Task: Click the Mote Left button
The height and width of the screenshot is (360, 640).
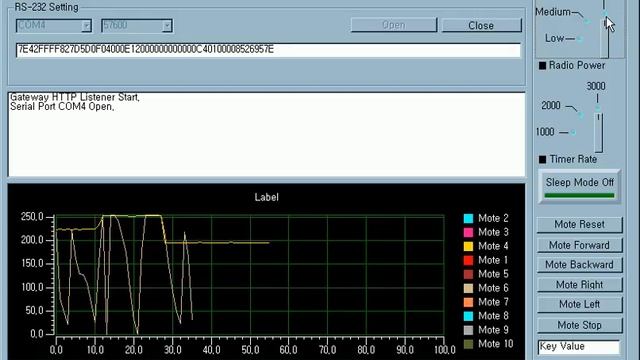Action: [x=579, y=304]
